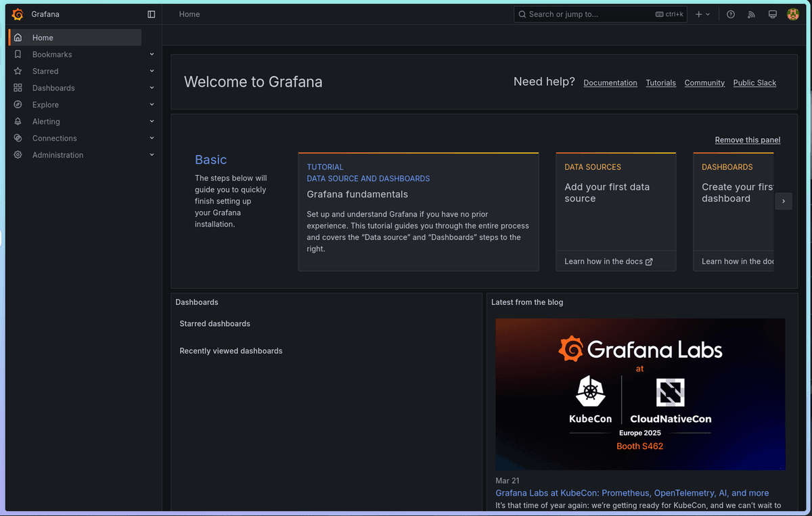Open Connections menu item
The width and height of the screenshot is (812, 516).
[55, 138]
